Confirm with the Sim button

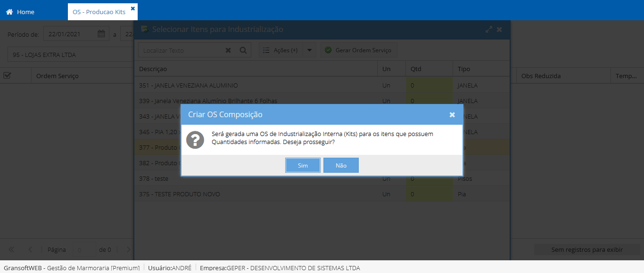[x=303, y=165]
